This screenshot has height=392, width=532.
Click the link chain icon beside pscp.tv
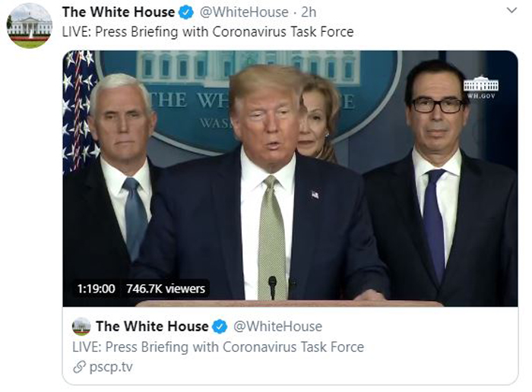tap(79, 367)
